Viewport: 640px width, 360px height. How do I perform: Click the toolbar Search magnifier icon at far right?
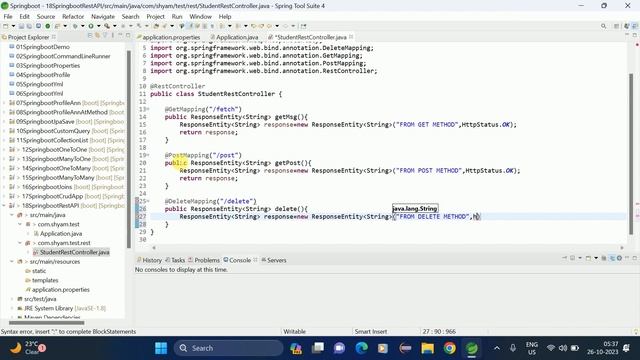coord(603,26)
